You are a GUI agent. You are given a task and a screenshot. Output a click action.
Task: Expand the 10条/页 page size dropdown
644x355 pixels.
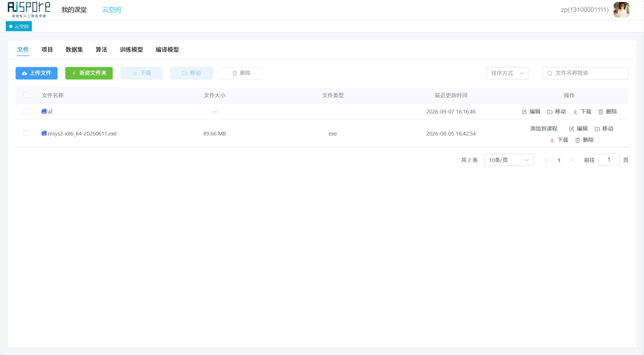(x=509, y=160)
